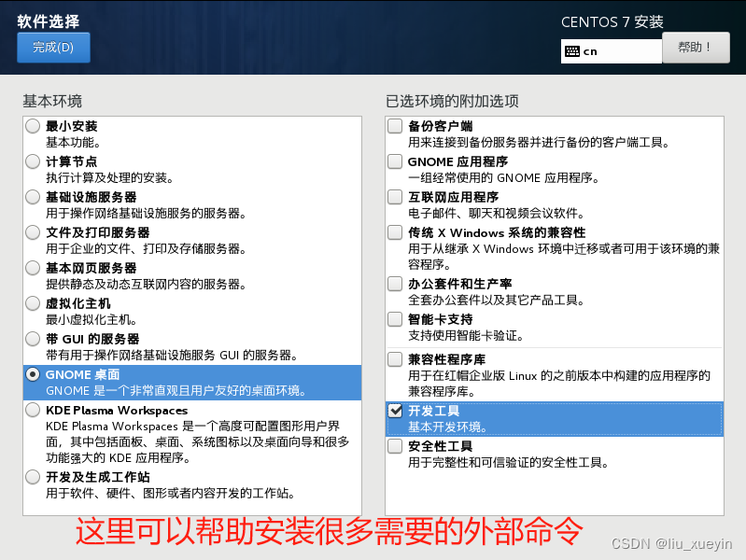Click text 提供静态及动态互联网内容的服务器。
The width and height of the screenshot is (746, 560).
(146, 284)
